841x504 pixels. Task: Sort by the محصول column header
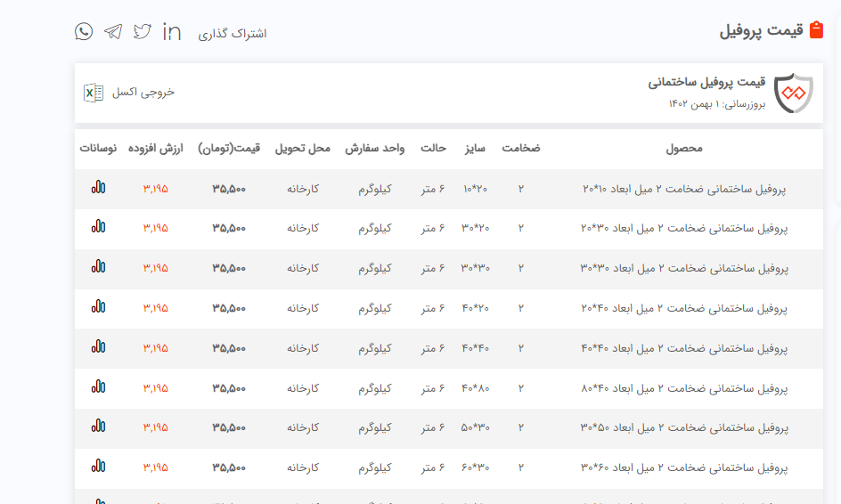coord(684,149)
